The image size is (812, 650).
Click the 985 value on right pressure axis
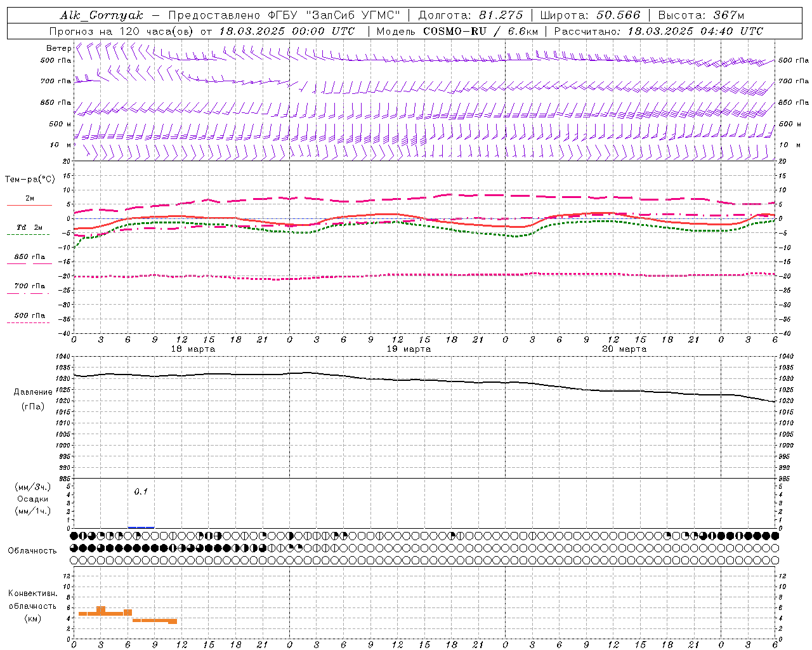[785, 479]
